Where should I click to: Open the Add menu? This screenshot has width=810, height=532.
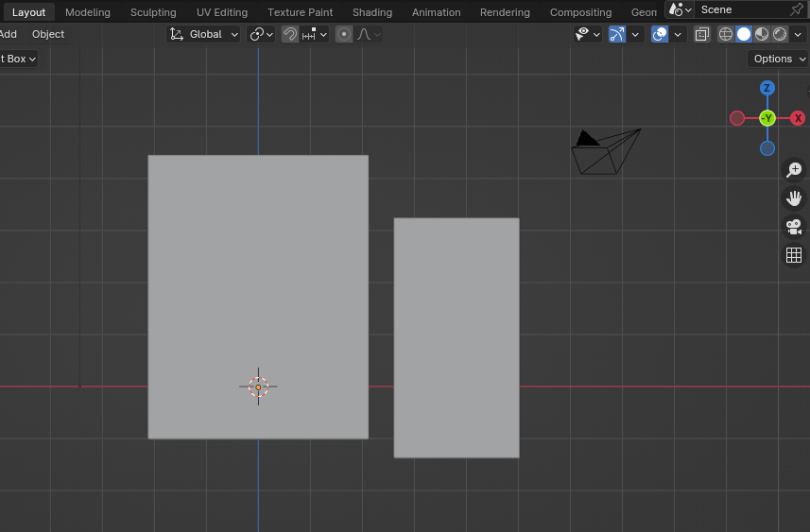pyautogui.click(x=9, y=34)
